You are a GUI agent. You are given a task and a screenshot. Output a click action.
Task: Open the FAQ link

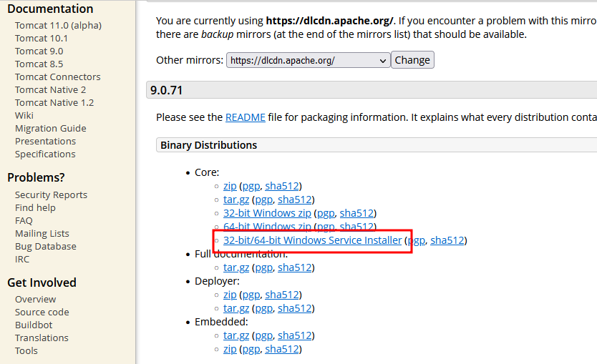click(x=24, y=221)
